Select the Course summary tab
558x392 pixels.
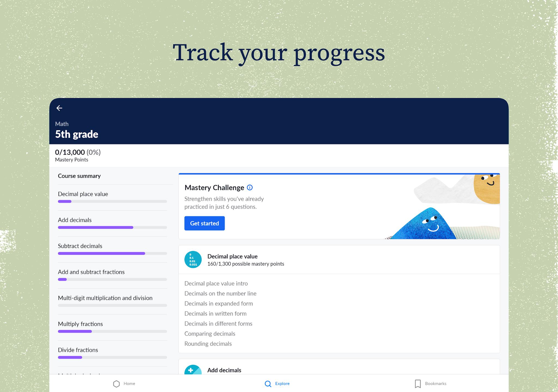pos(80,176)
